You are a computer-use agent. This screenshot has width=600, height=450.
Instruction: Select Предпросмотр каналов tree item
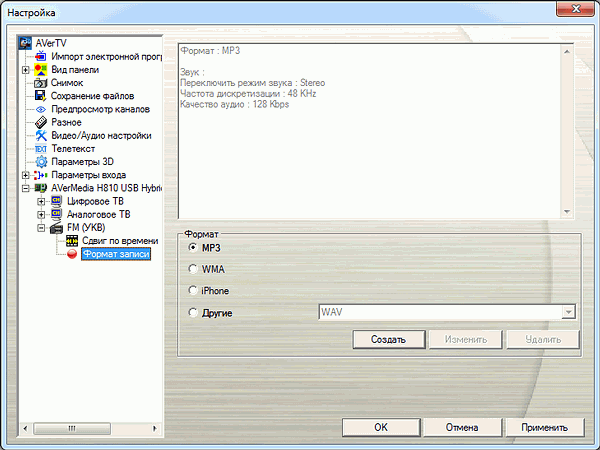tap(100, 109)
